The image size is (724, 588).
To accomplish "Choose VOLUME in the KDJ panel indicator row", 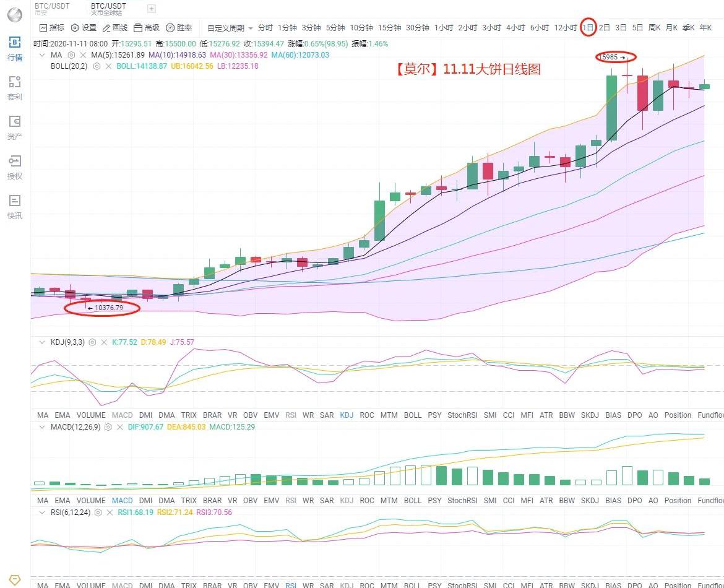I will 91,415.
